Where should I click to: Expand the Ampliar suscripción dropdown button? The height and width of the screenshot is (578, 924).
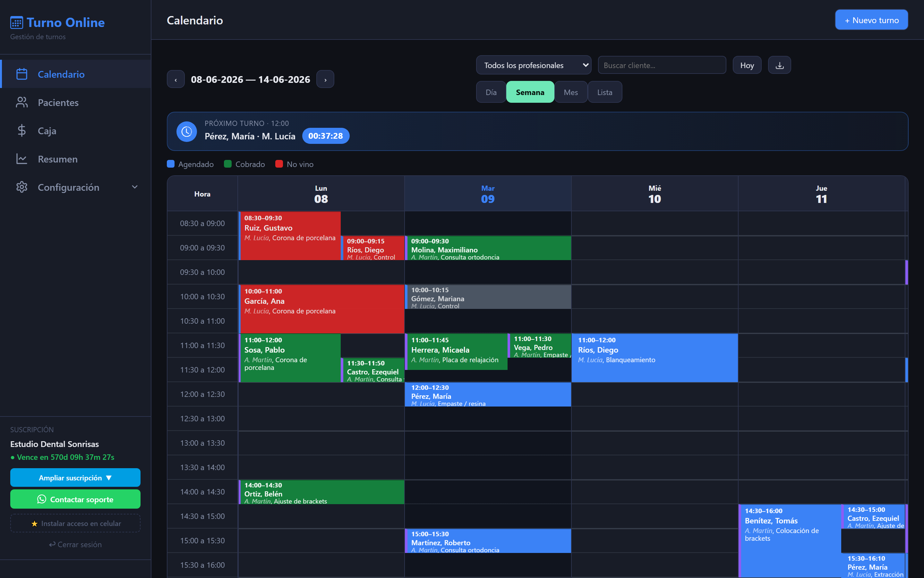click(75, 478)
